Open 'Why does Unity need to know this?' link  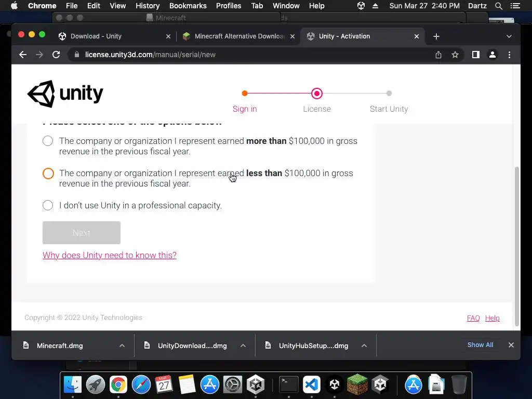pos(110,255)
